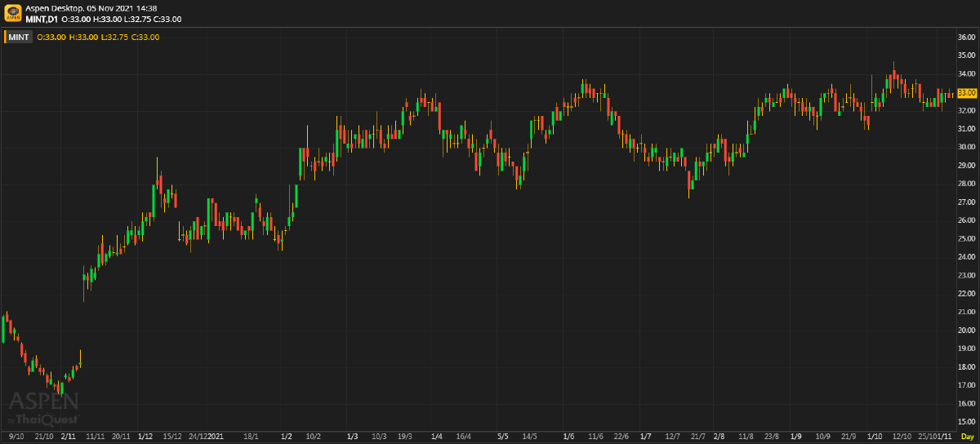Click the 5/5 date axis label
Image resolution: width=980 pixels, height=444 pixels.
[503, 437]
